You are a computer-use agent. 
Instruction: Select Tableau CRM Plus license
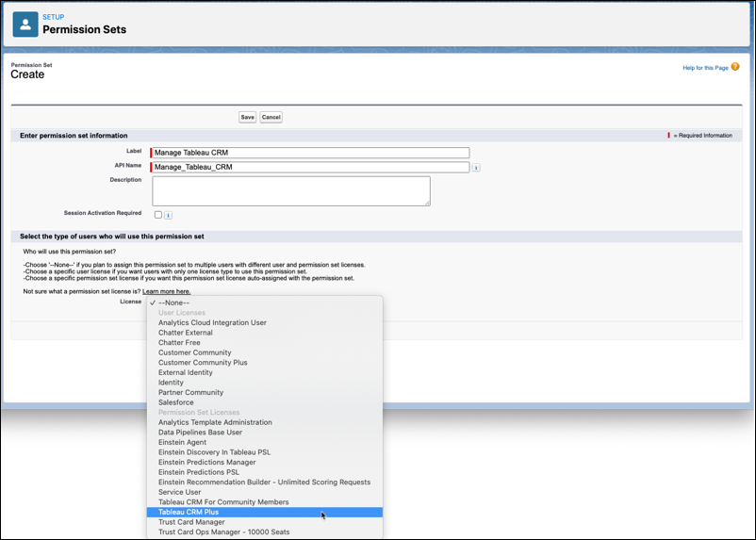click(x=265, y=512)
